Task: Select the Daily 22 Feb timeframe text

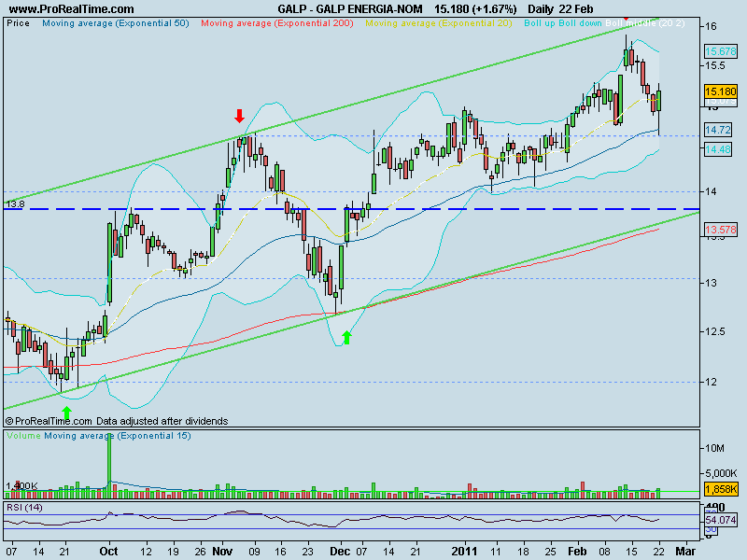Action: click(561, 9)
